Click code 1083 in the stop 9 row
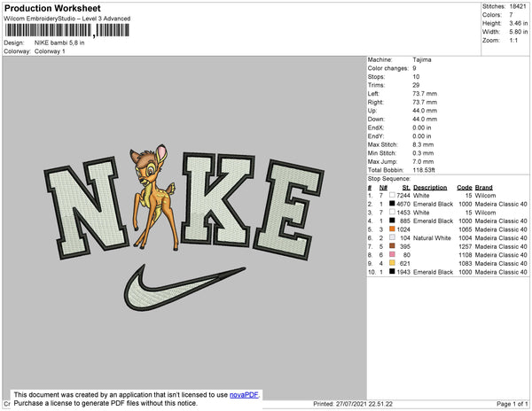The image size is (532, 411). [x=465, y=263]
